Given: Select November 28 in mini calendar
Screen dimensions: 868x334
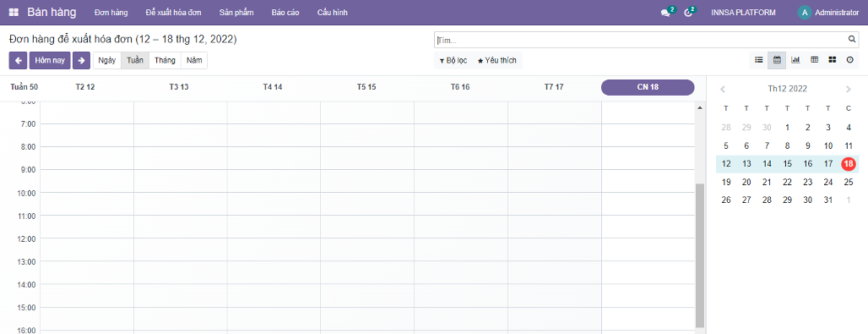Looking at the screenshot, I should click(x=726, y=128).
